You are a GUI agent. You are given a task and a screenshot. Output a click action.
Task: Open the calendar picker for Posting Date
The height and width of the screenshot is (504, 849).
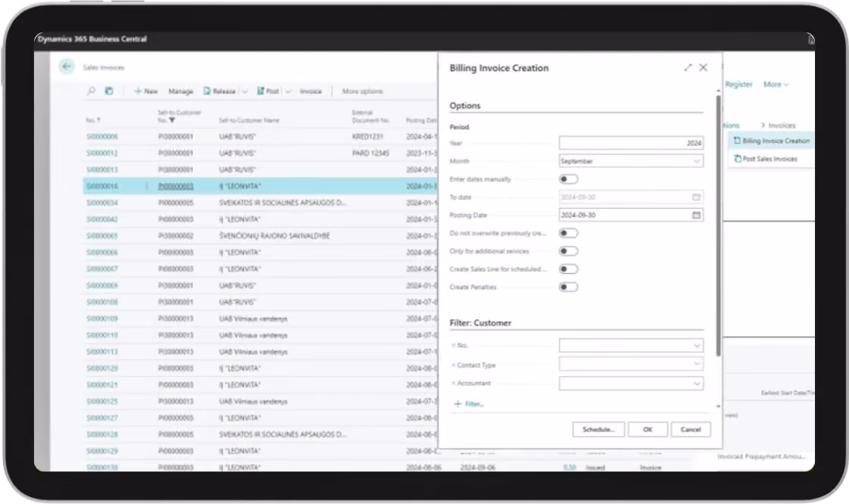(696, 215)
